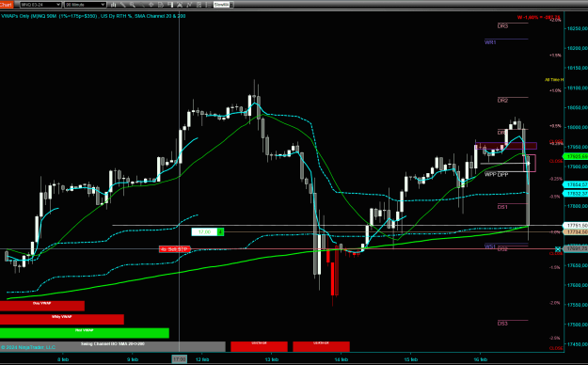Click the 16 feb date label
The width and height of the screenshot is (588, 365).
pos(481,359)
